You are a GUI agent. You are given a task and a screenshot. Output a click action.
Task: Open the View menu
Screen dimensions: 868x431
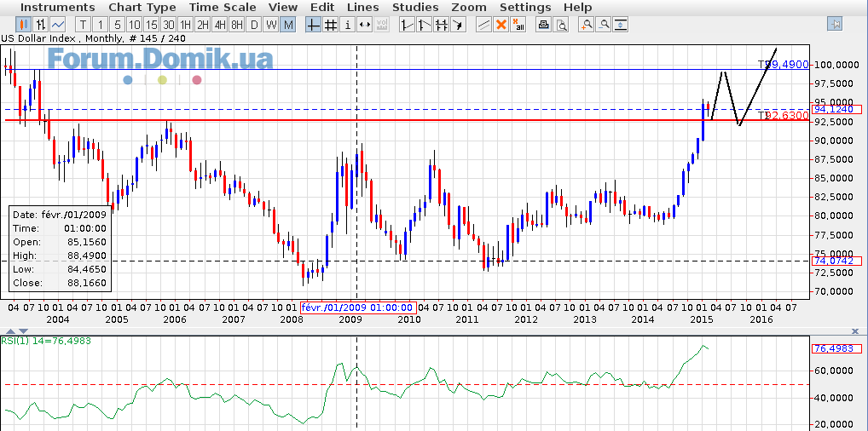click(x=283, y=7)
